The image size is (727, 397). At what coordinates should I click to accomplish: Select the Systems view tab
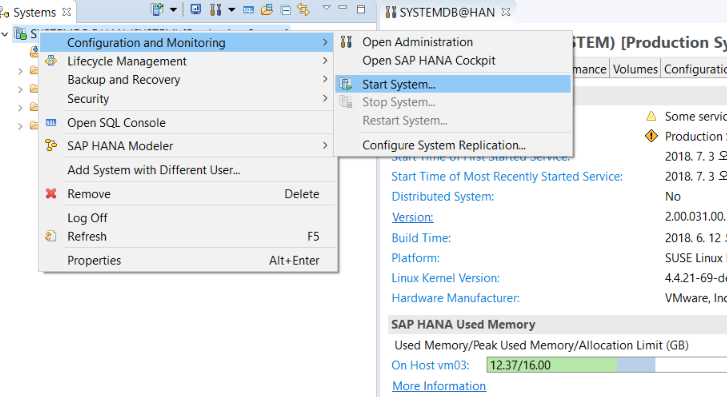point(34,13)
